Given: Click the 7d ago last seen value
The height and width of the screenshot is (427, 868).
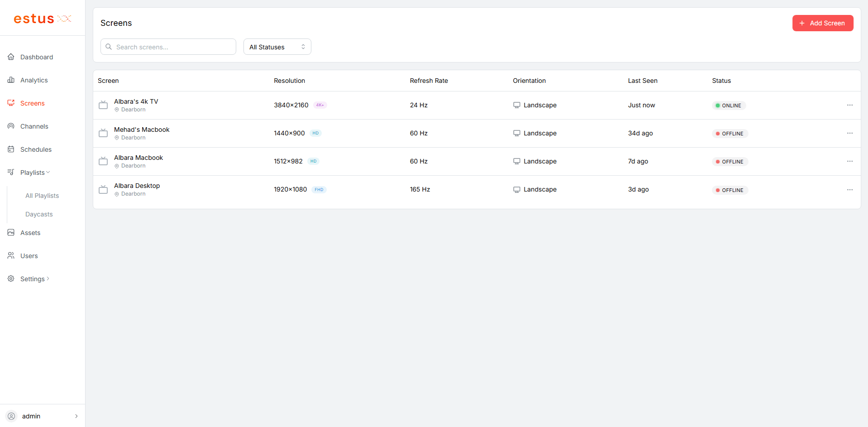Looking at the screenshot, I should [638, 161].
